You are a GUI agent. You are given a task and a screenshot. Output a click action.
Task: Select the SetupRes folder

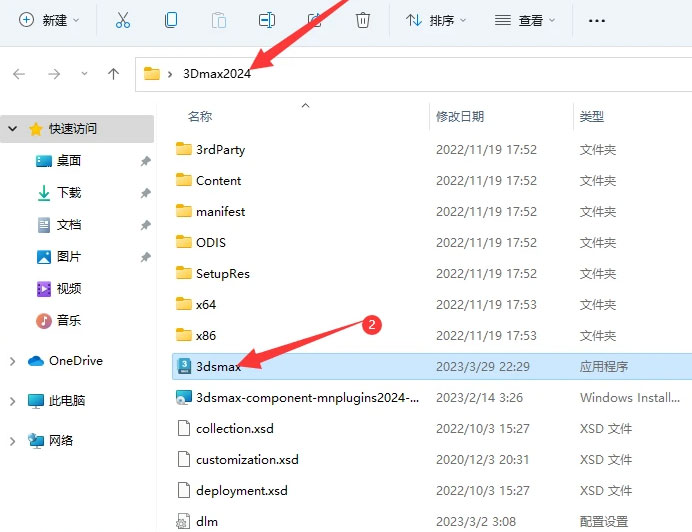[x=223, y=274]
